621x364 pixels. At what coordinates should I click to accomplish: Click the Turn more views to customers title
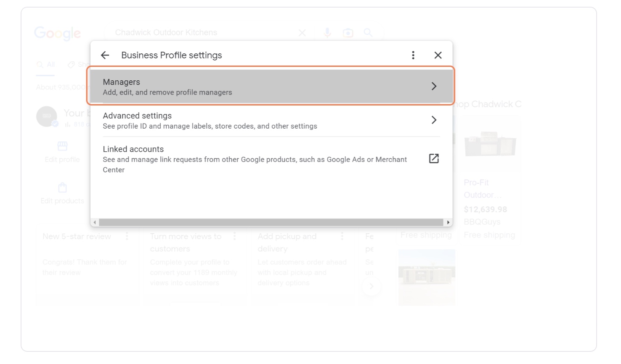pos(186,243)
